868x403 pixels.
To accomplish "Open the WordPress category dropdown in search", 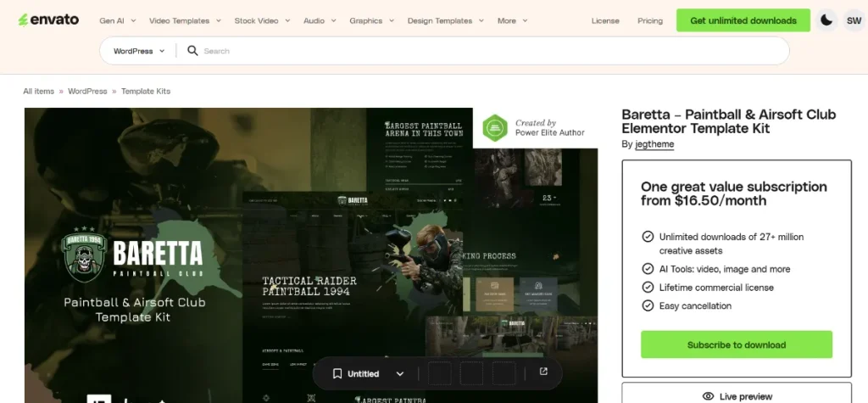I will click(138, 51).
